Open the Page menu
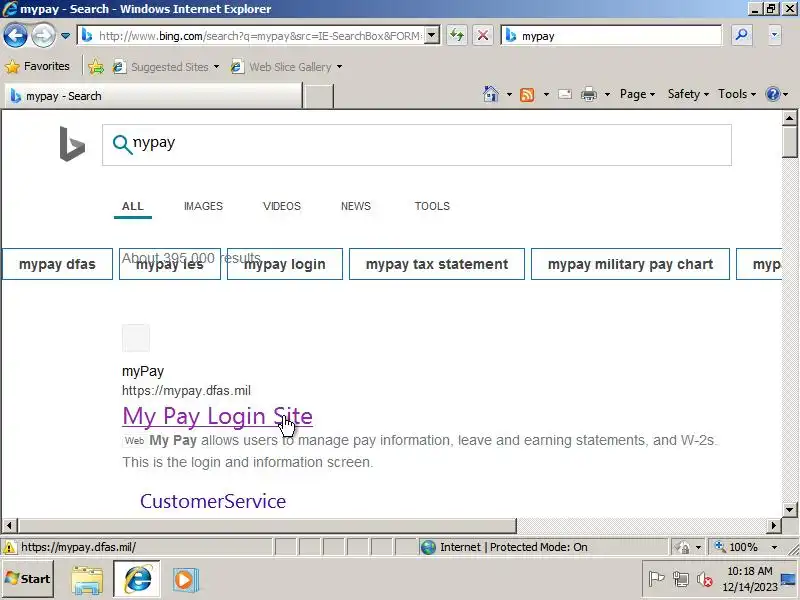Viewport: 800px width, 600px height. pyautogui.click(x=637, y=94)
